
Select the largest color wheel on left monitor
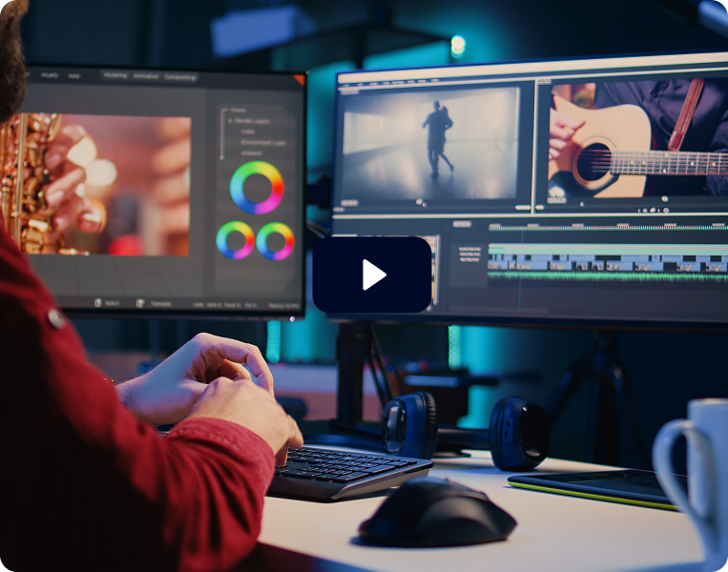pos(257,188)
